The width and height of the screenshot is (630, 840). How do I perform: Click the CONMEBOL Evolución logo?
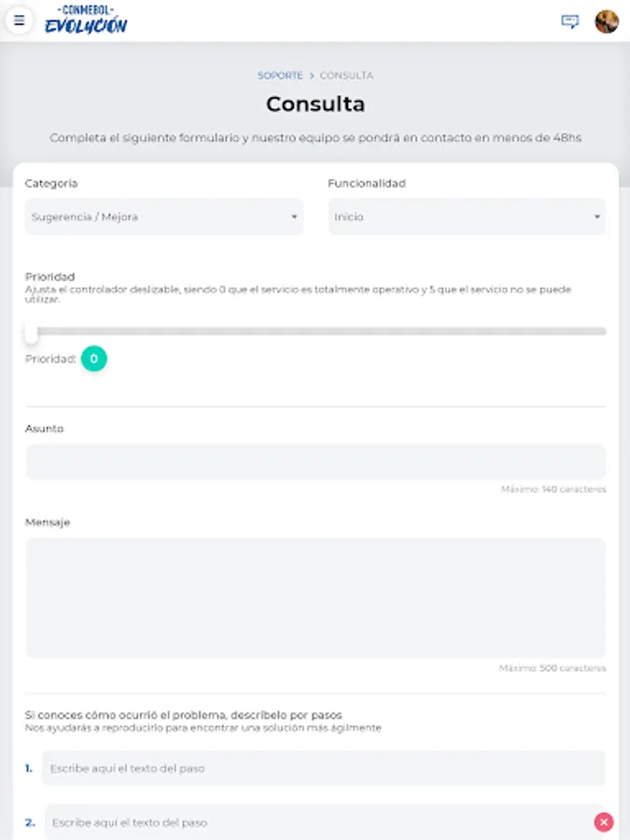pyautogui.click(x=86, y=21)
